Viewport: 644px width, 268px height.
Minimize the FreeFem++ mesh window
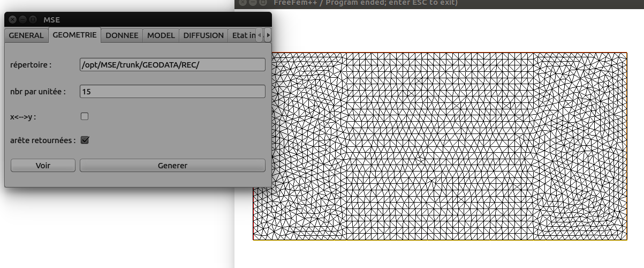pos(253,3)
